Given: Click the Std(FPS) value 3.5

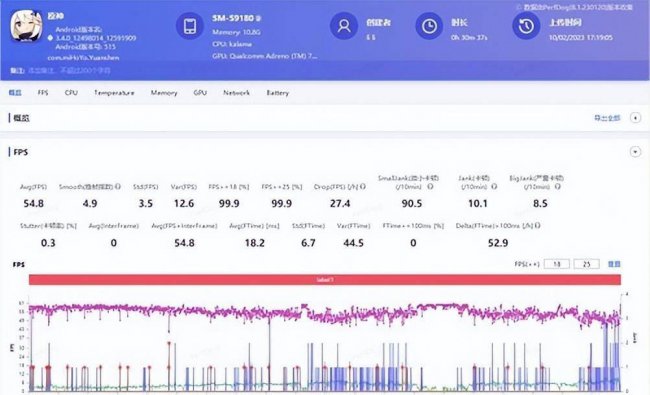Looking at the screenshot, I should [x=146, y=204].
